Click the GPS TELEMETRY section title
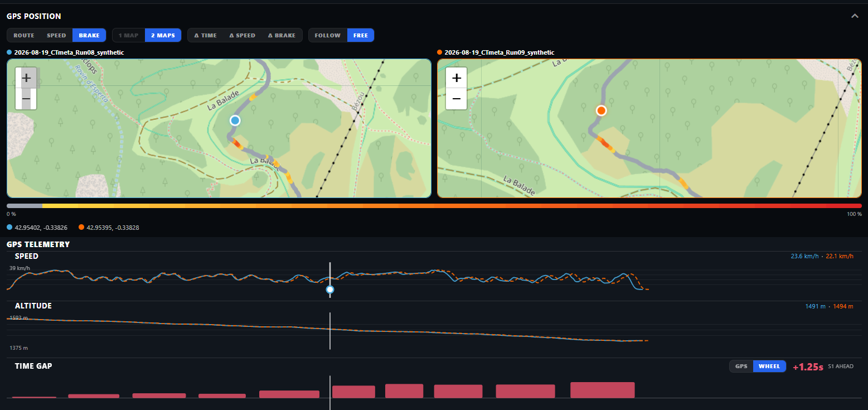The height and width of the screenshot is (410, 868). [38, 244]
